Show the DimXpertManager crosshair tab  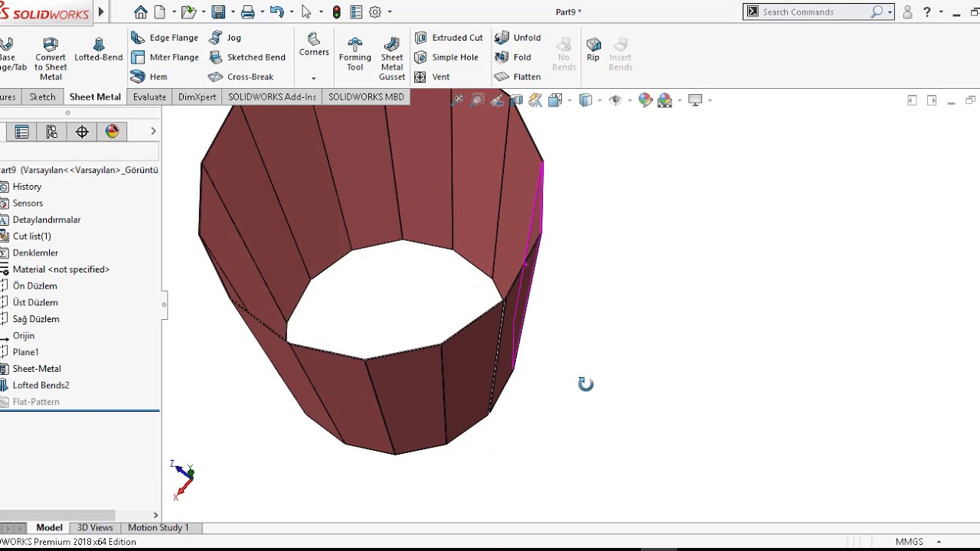pos(82,132)
